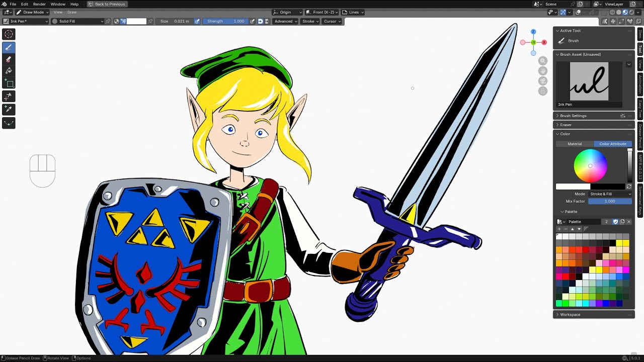The width and height of the screenshot is (644, 362).
Task: Select the Erase tool in toolbar
Action: coord(9,59)
